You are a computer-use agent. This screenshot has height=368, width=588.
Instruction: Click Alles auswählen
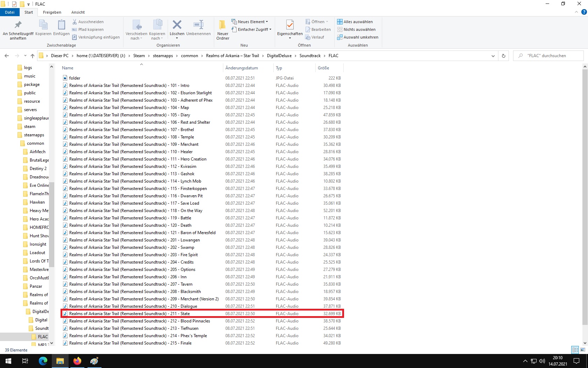click(355, 22)
